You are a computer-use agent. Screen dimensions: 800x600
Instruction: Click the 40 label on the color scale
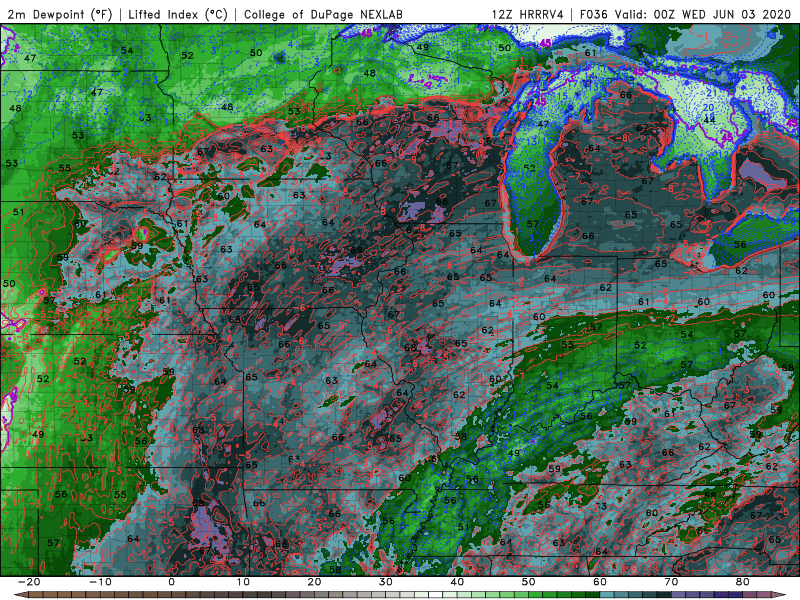pyautogui.click(x=457, y=582)
